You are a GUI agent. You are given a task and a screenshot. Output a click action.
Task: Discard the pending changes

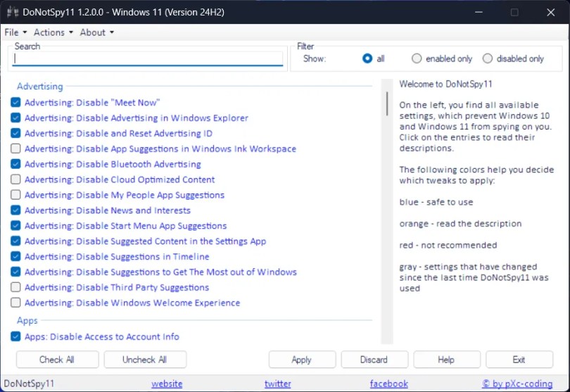374,360
